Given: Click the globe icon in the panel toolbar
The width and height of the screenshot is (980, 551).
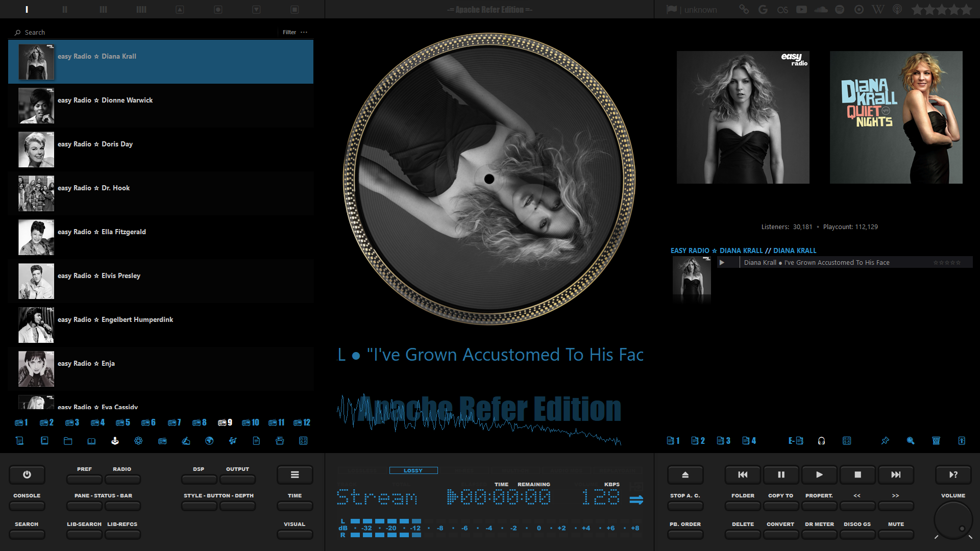Looking at the screenshot, I should click(x=209, y=441).
